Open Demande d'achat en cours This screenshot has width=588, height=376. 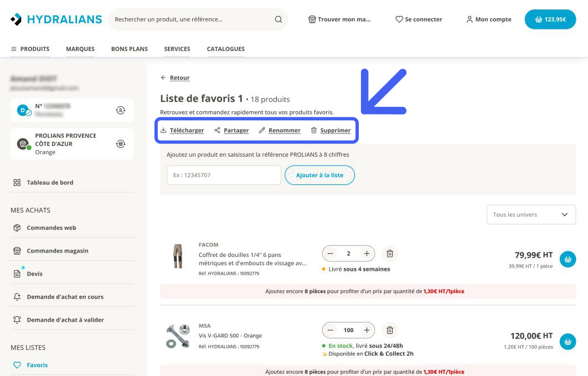pos(72,296)
